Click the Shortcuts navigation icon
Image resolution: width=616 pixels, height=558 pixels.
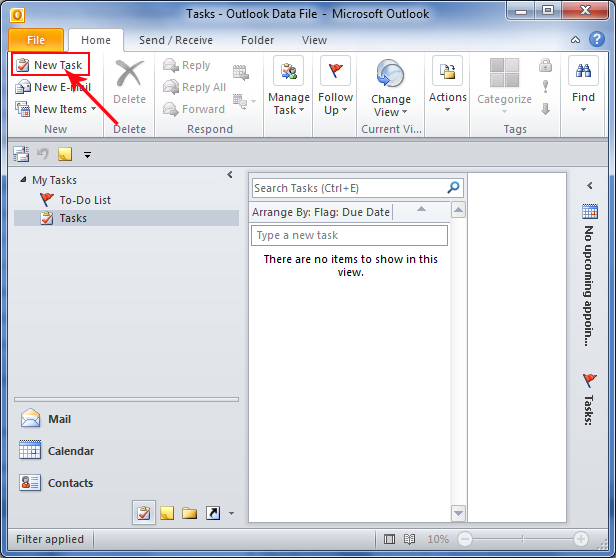[x=213, y=513]
